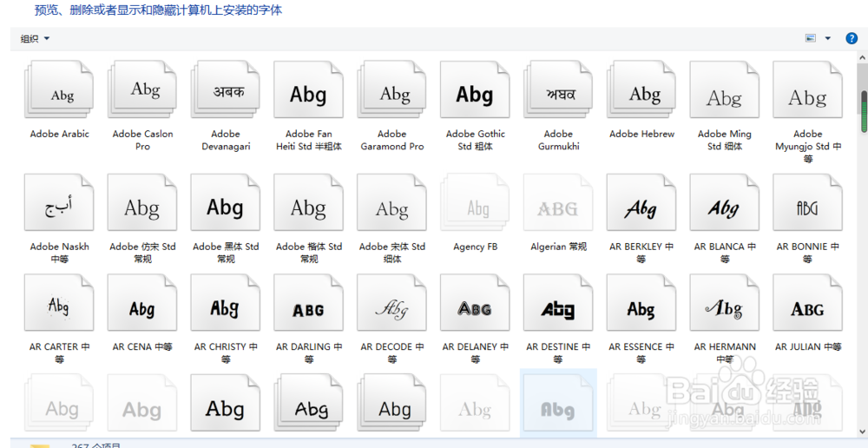Select the Adobe 宋体 Std font icon
Viewport: 868px width, 448px height.
[x=392, y=202]
